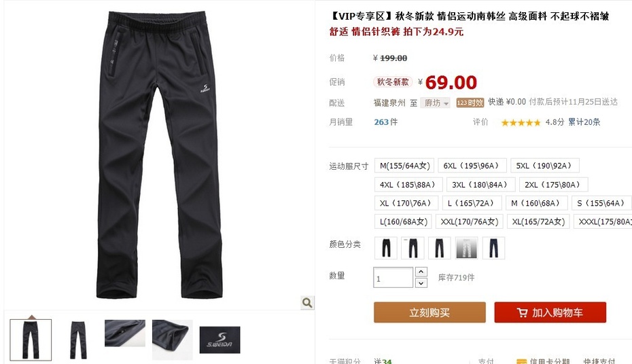Show the S.WEIDA logo thumbnail
The width and height of the screenshot is (632, 364).
[x=220, y=340]
